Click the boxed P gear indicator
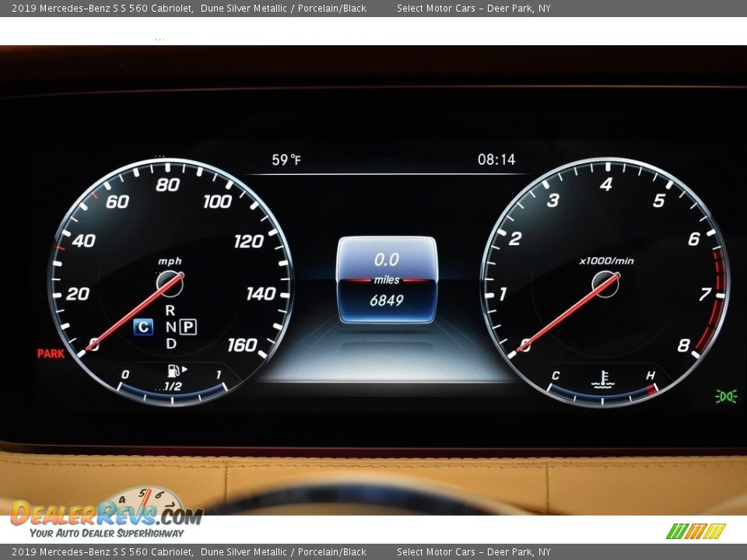The image size is (747, 560). click(x=188, y=327)
